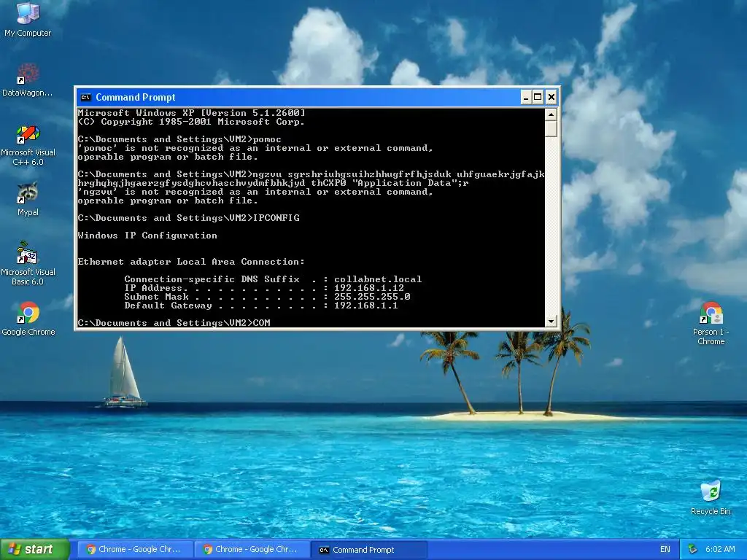Click the Command Prompt taskbar button
This screenshot has height=560, width=747.
(x=368, y=550)
